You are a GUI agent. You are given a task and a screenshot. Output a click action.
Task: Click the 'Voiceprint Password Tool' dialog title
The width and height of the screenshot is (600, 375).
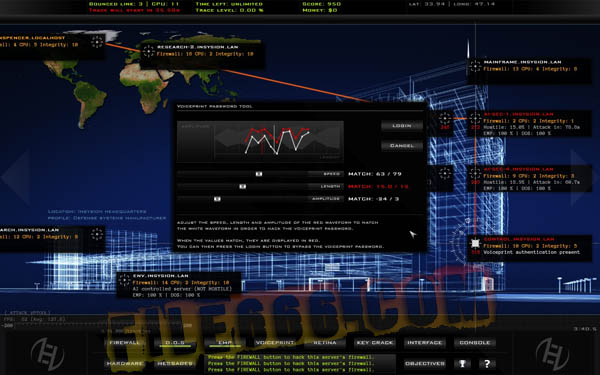215,106
